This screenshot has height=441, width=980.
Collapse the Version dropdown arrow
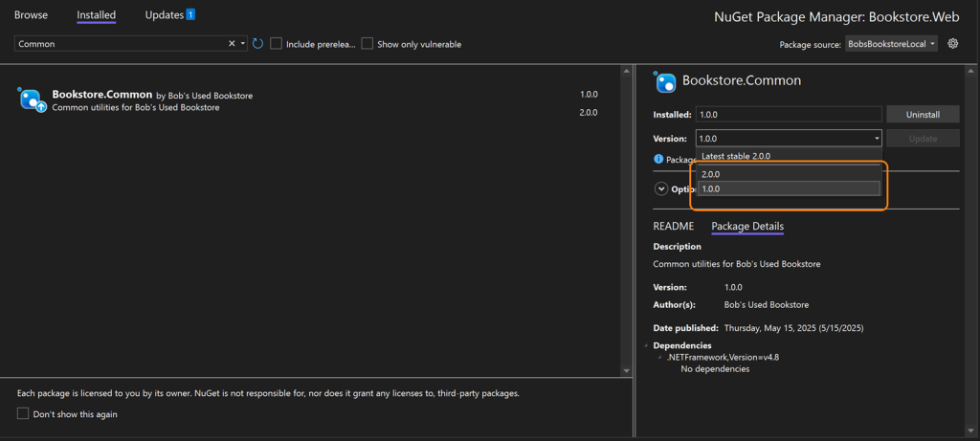[877, 138]
